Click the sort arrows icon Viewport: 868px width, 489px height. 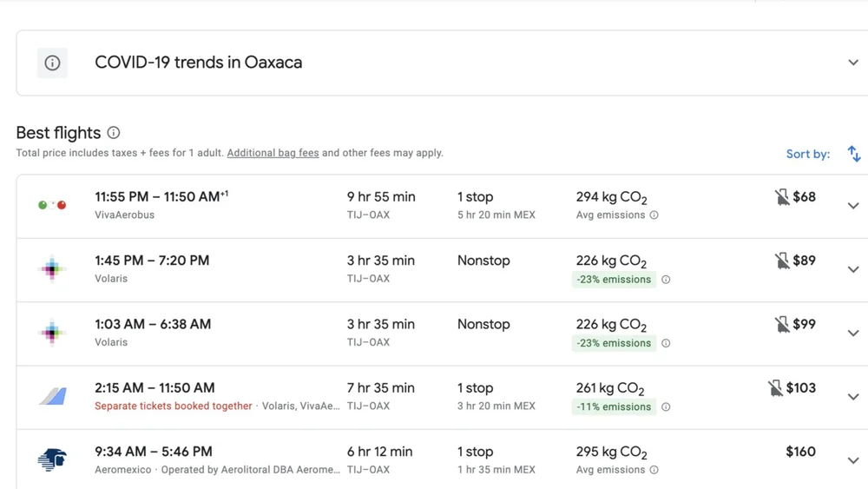(x=854, y=154)
